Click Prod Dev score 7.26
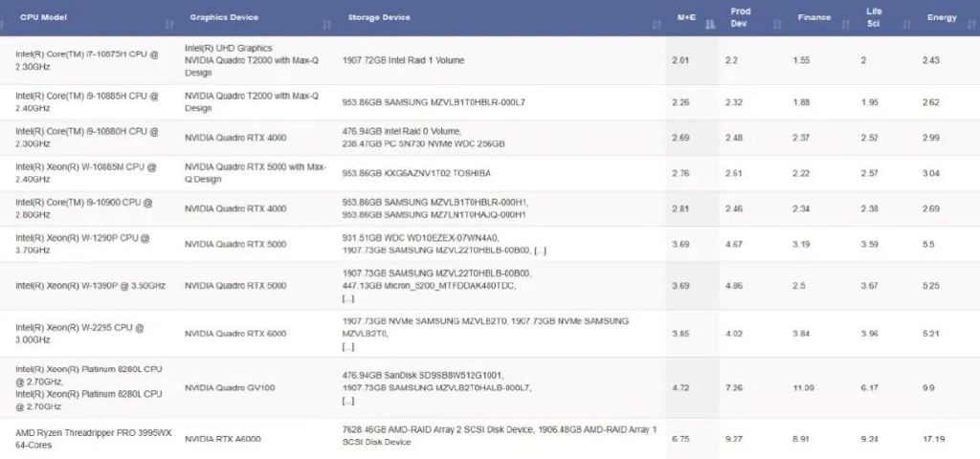 tap(734, 388)
